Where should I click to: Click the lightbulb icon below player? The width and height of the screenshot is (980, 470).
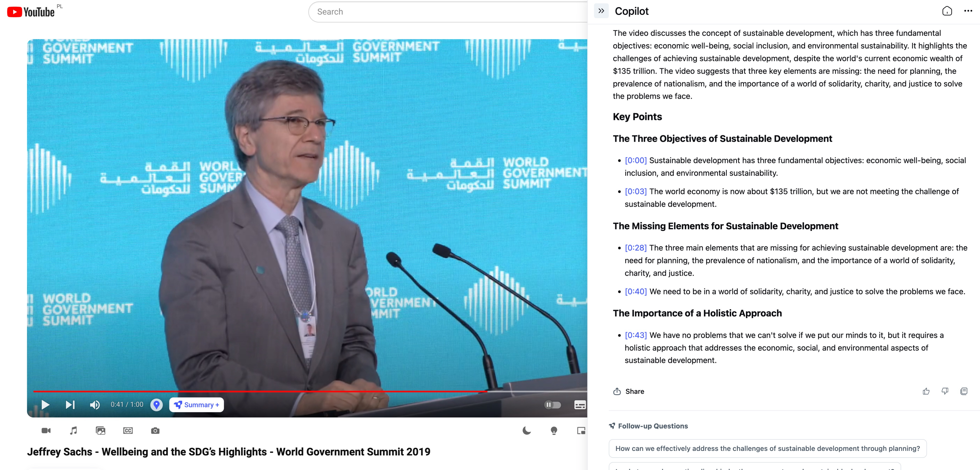pyautogui.click(x=554, y=431)
